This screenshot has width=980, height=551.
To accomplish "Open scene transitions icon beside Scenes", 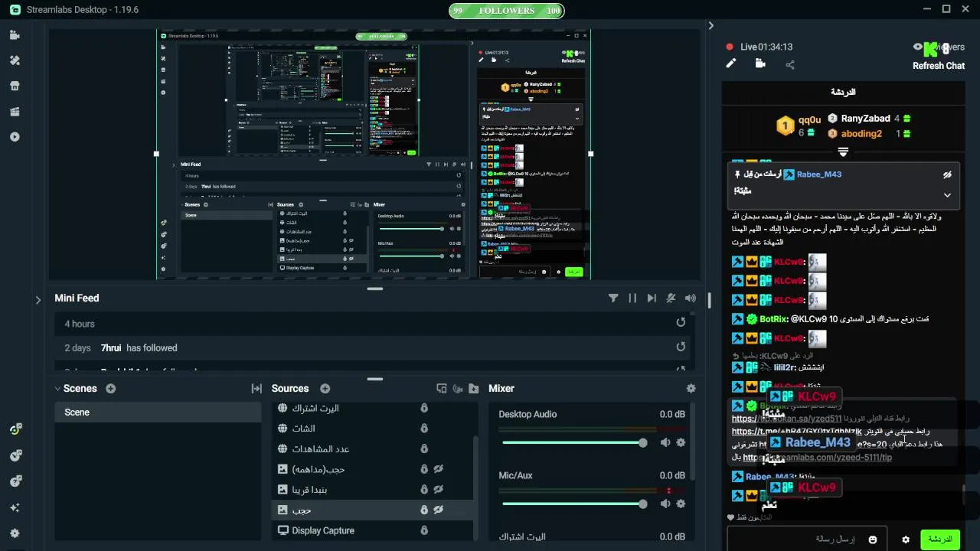I will 256,389.
